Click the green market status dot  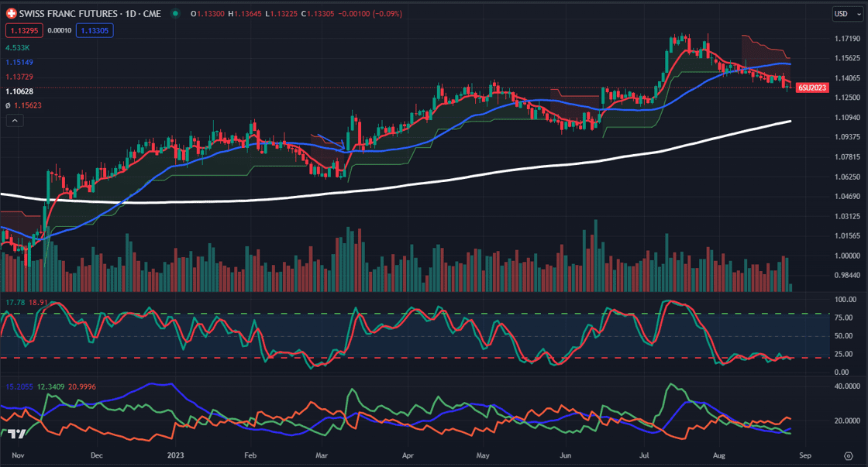click(x=175, y=13)
